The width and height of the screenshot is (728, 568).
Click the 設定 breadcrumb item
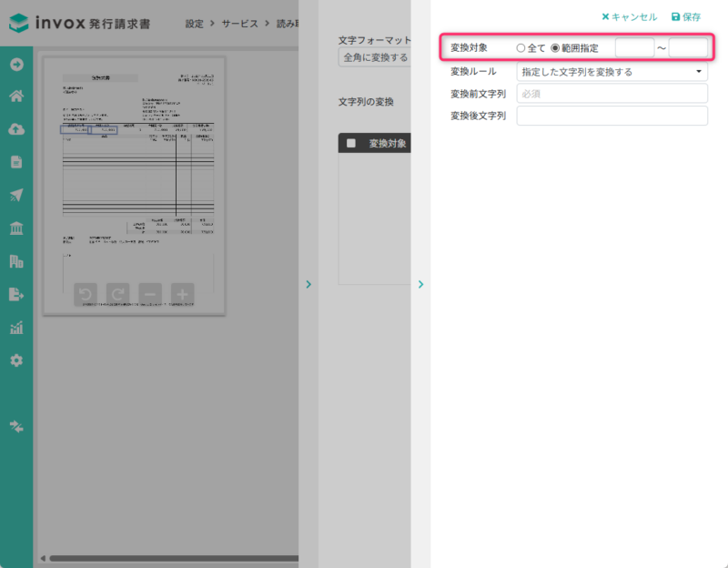[194, 25]
